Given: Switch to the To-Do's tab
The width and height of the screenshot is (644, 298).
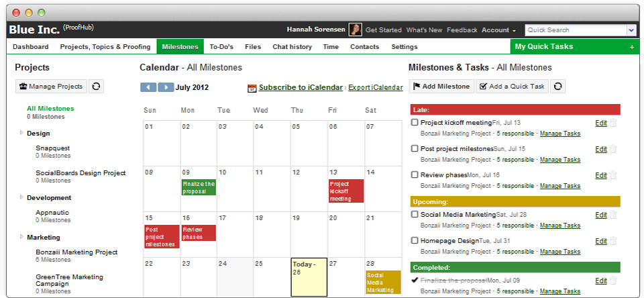Looking at the screenshot, I should (x=221, y=47).
